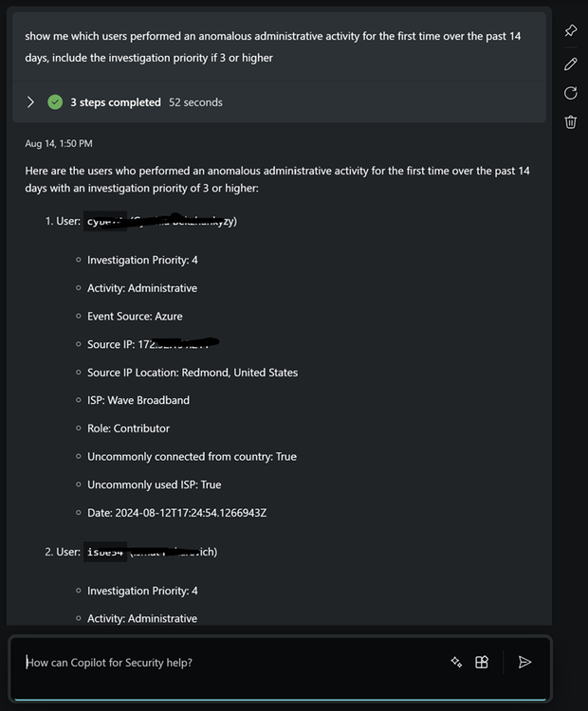The width and height of the screenshot is (588, 711).
Task: Click the pencil edit prompt icon
Action: coord(570,64)
